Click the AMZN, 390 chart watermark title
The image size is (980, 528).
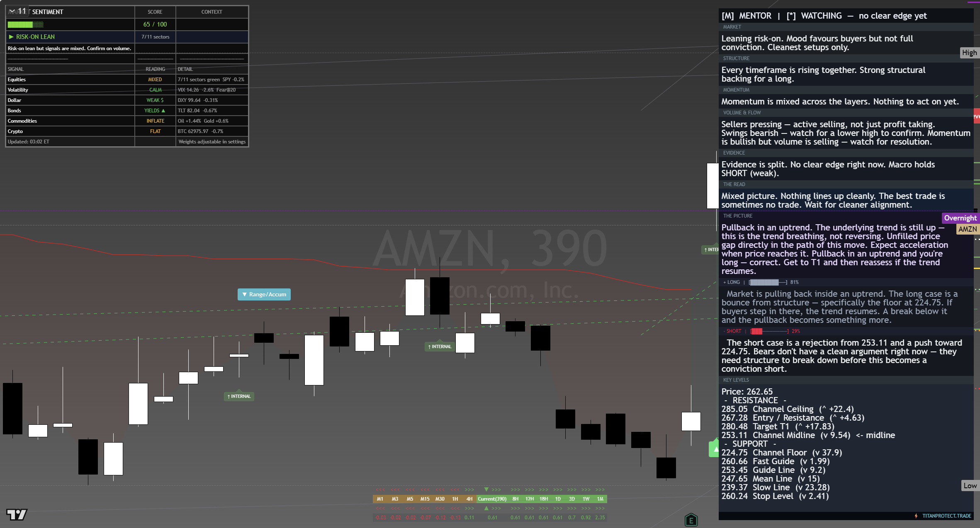490,249
